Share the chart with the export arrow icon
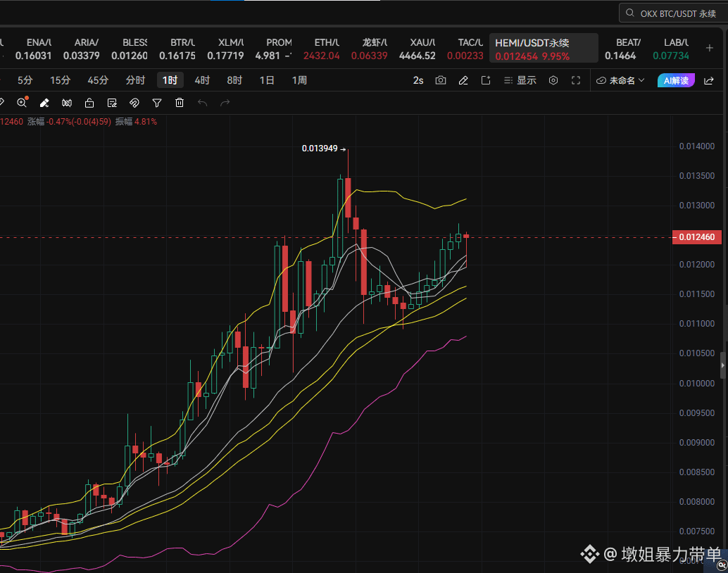Screen dimensions: 728x573 (709, 80)
